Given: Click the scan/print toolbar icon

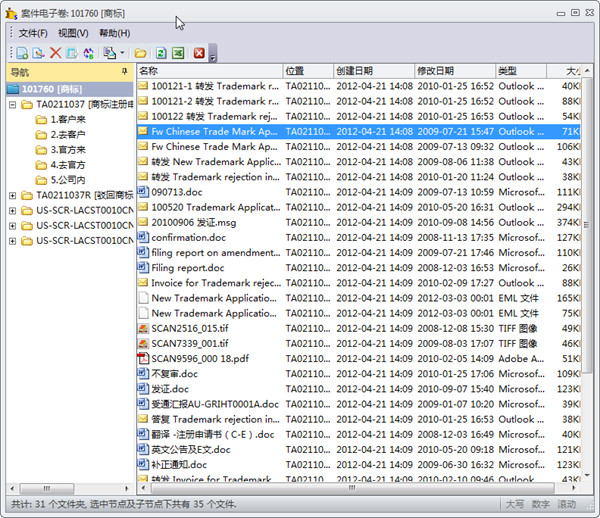Looking at the screenshot, I should click(x=110, y=53).
